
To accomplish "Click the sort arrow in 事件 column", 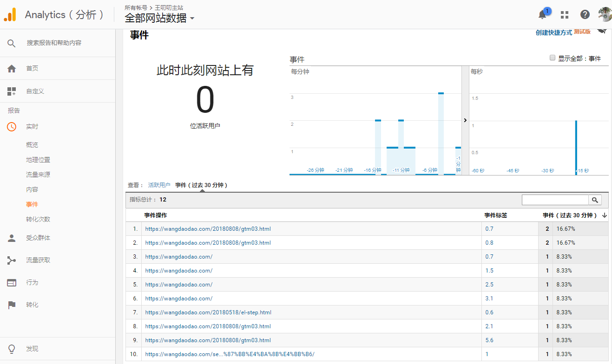I will pyautogui.click(x=605, y=215).
